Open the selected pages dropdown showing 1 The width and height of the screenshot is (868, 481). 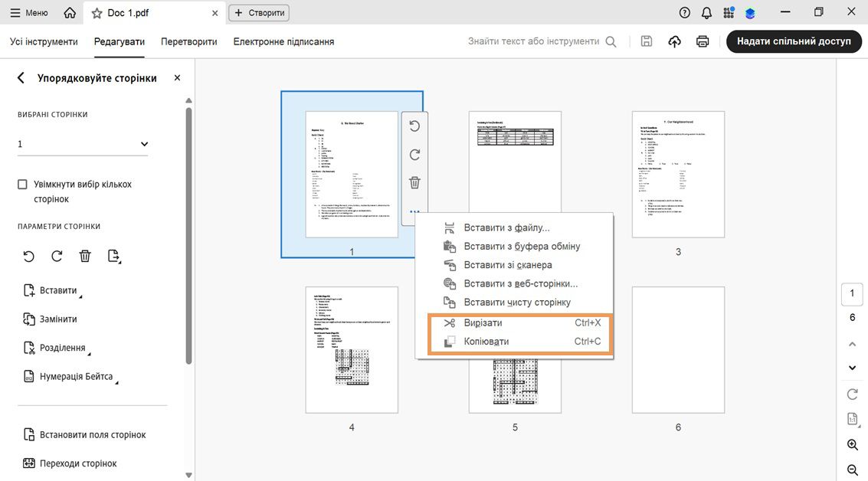[x=83, y=144]
